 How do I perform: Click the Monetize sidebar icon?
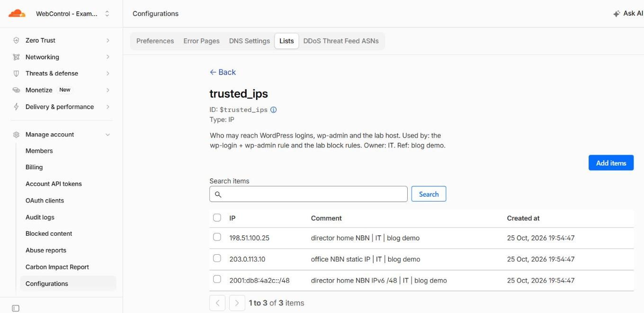(16, 90)
